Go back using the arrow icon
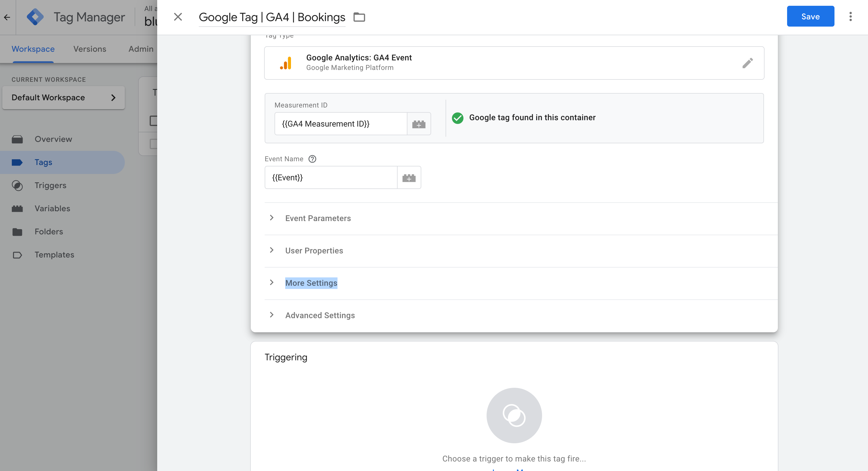868x471 pixels. [7, 17]
